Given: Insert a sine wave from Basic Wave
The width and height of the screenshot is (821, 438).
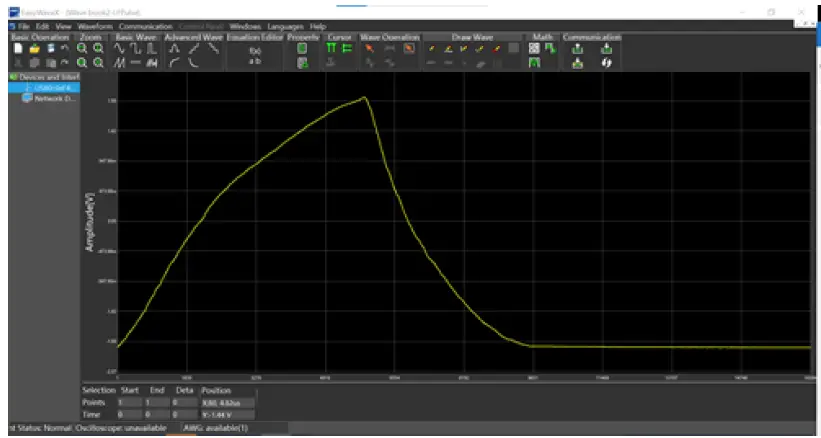Looking at the screenshot, I should tap(120, 49).
